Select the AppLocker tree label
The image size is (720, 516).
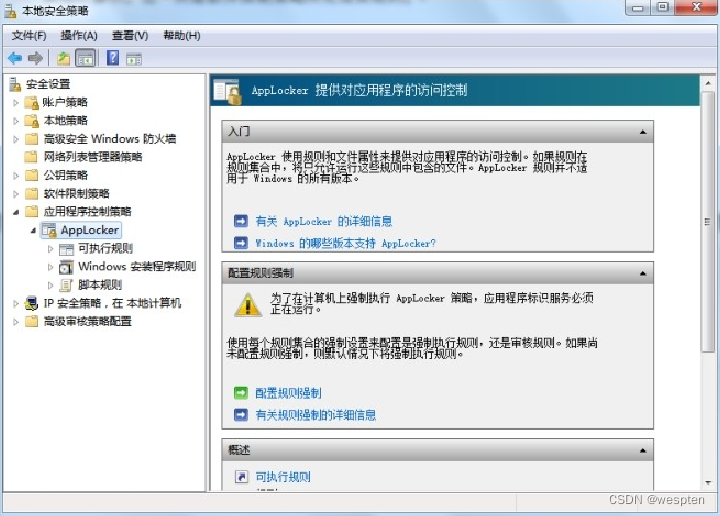coord(90,230)
